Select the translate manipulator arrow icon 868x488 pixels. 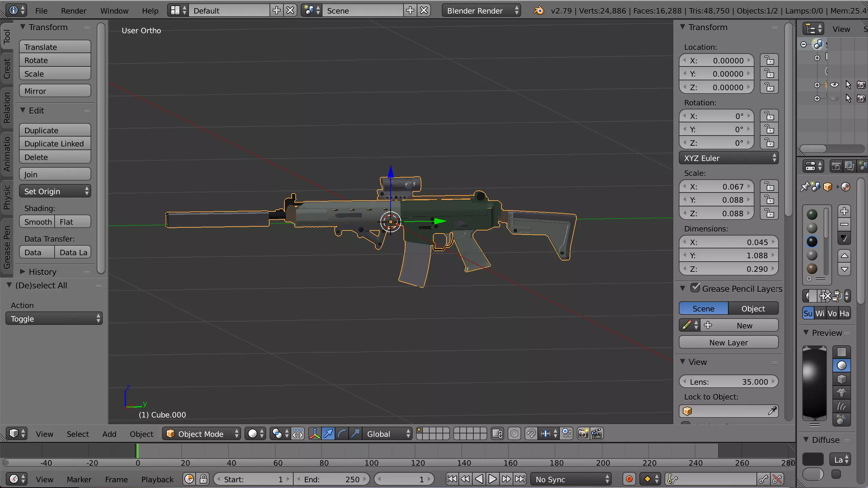tap(328, 434)
